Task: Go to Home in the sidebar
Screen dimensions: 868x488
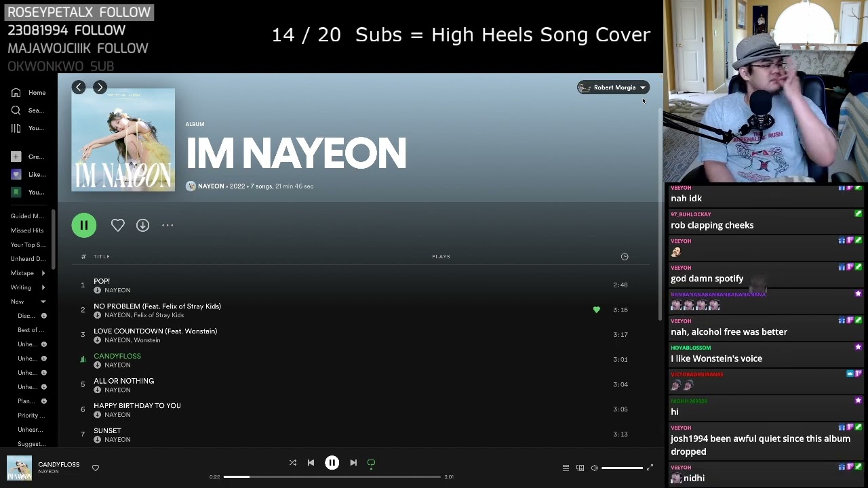Action: tap(28, 93)
